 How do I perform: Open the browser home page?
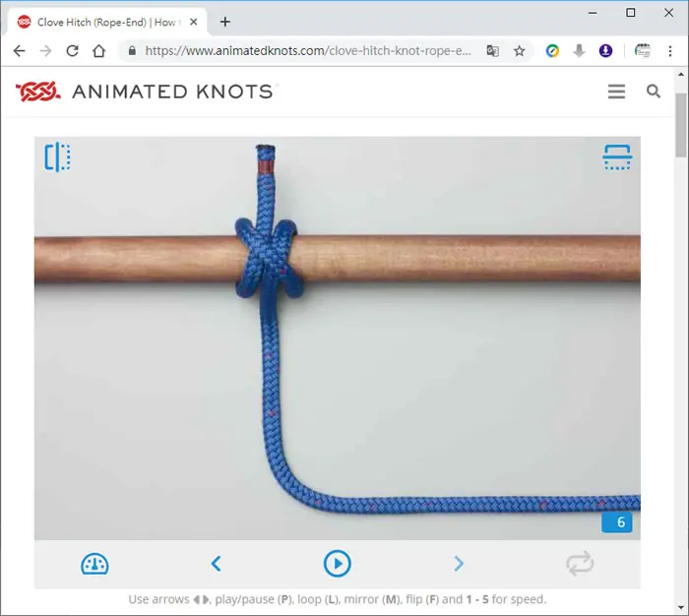coord(99,51)
